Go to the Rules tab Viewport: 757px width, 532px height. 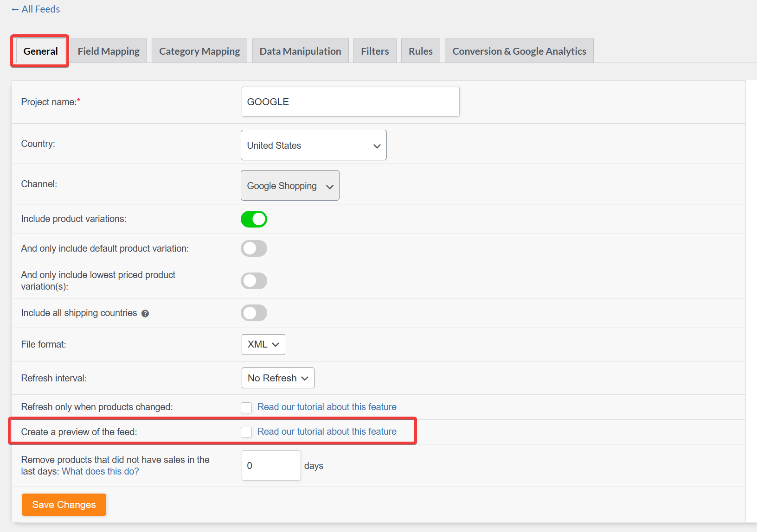pos(420,51)
